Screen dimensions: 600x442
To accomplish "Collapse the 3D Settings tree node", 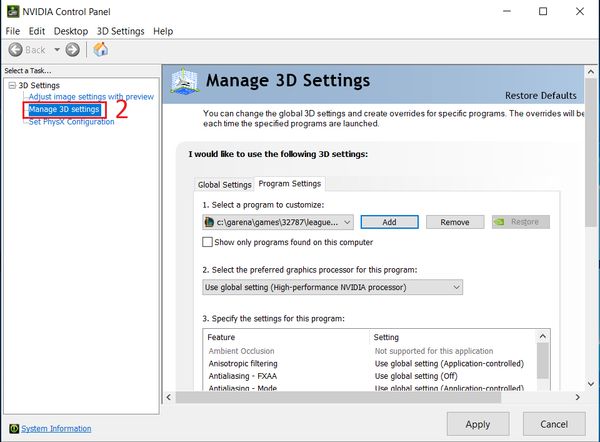I will [12, 85].
